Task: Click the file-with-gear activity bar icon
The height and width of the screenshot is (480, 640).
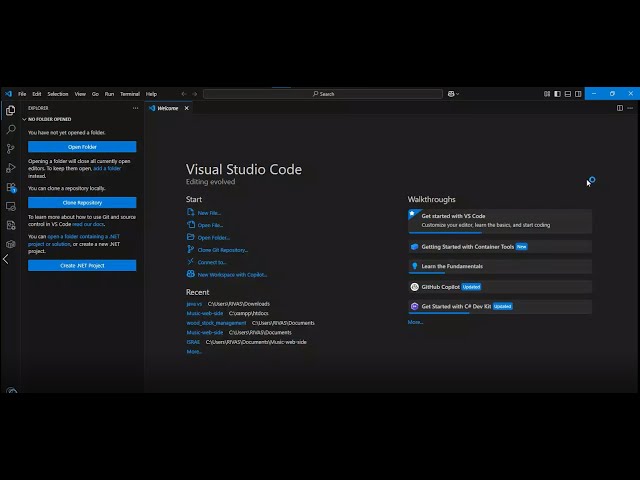Action: [11, 225]
